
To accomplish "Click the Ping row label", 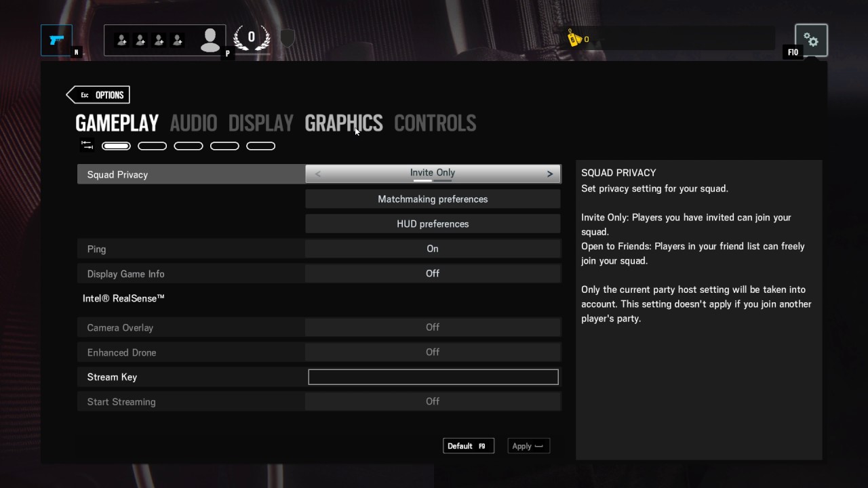I will click(96, 249).
